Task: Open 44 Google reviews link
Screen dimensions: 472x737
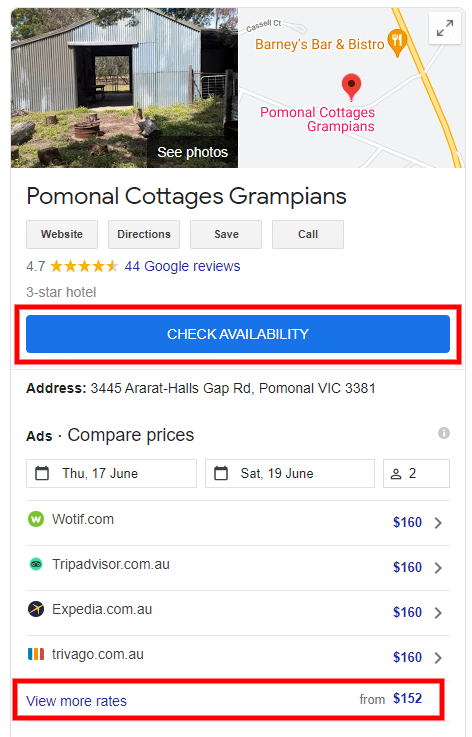Action: [x=182, y=267]
